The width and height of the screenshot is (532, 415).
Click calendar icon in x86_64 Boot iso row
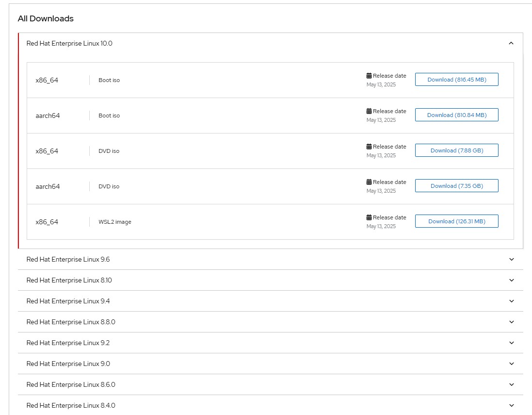click(369, 76)
